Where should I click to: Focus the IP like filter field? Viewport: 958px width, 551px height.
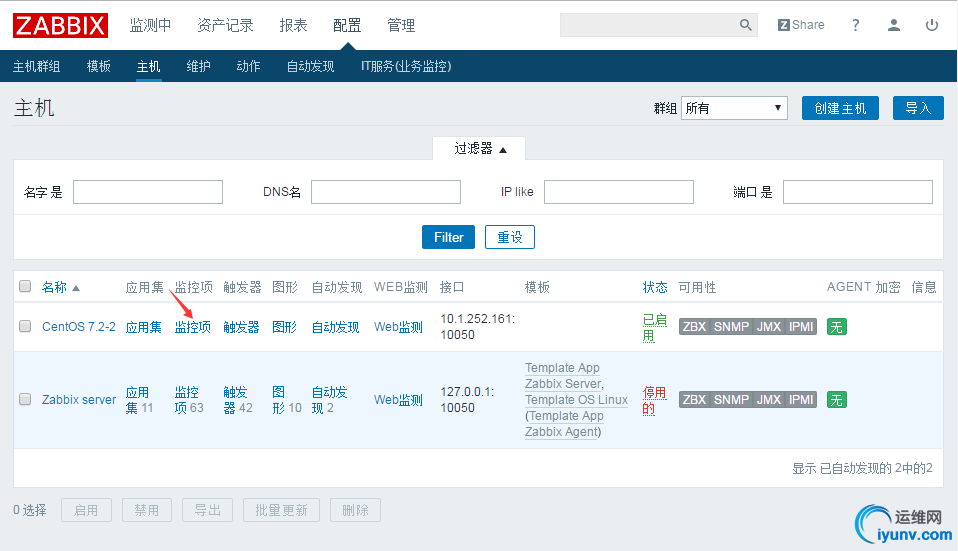click(x=619, y=192)
